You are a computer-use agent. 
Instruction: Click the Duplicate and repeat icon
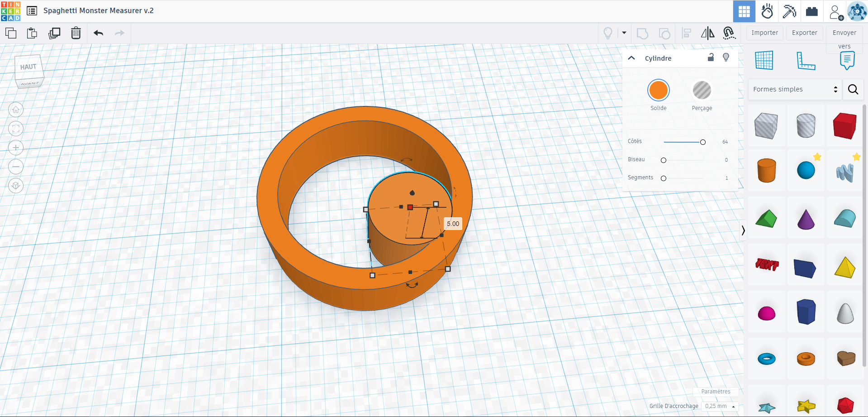[x=54, y=33]
